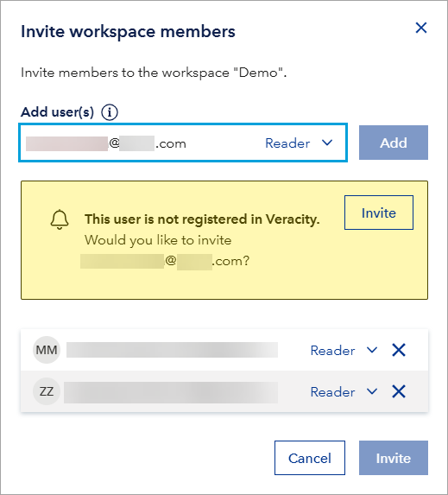Screen dimensions: 448x495
Task: Remove the ZZ user from list
Action: click(x=399, y=391)
